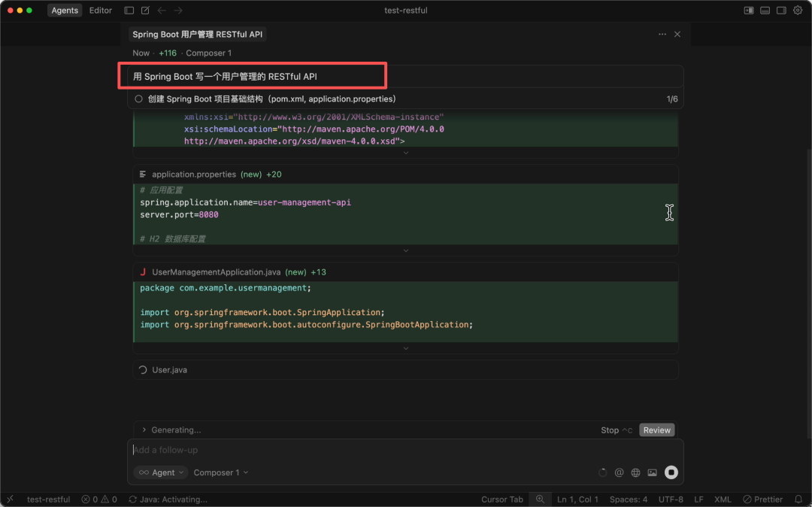The width and height of the screenshot is (812, 507).
Task: Open the Agent mode dropdown
Action: pos(160,472)
